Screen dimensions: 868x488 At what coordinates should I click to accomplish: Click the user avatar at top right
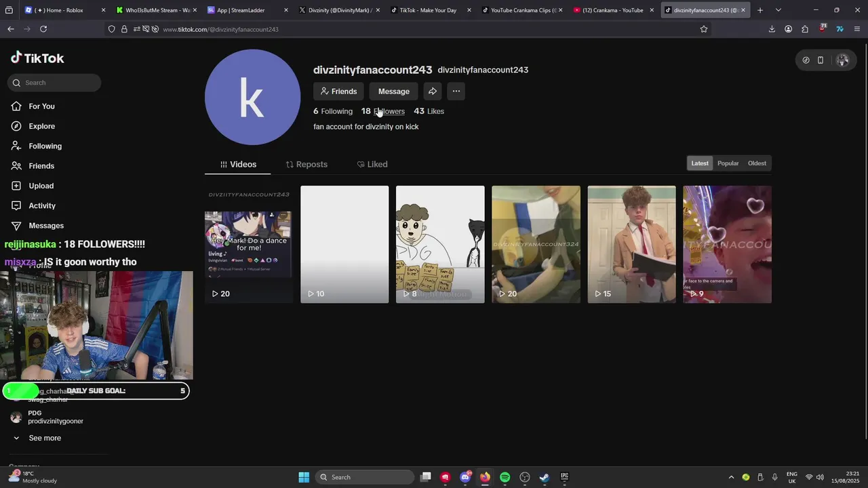point(843,60)
